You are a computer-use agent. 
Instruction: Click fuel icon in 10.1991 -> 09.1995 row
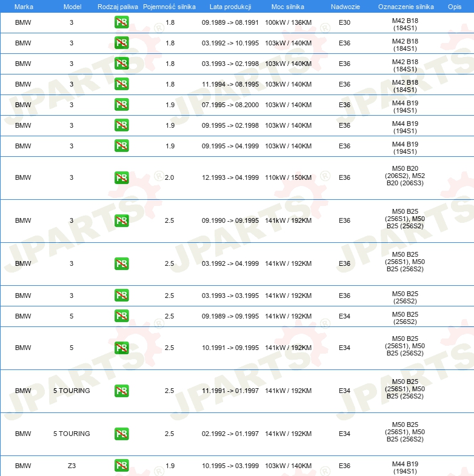122,348
